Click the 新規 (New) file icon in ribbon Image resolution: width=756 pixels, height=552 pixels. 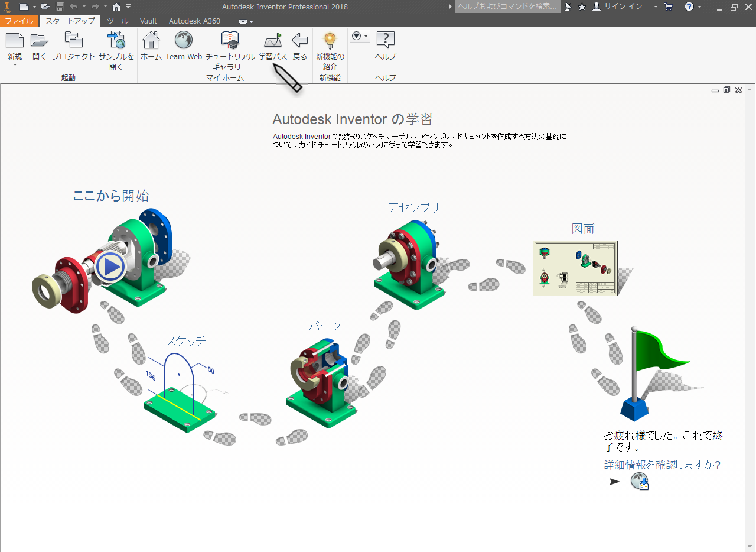click(15, 40)
